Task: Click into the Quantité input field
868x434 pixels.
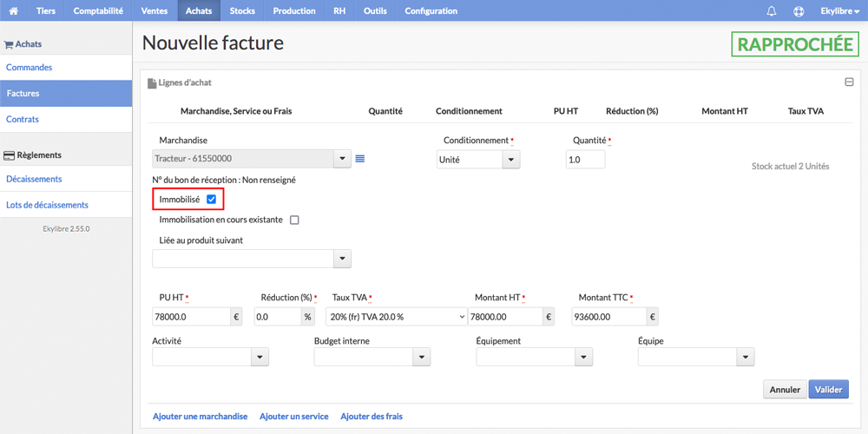Action: 585,160
